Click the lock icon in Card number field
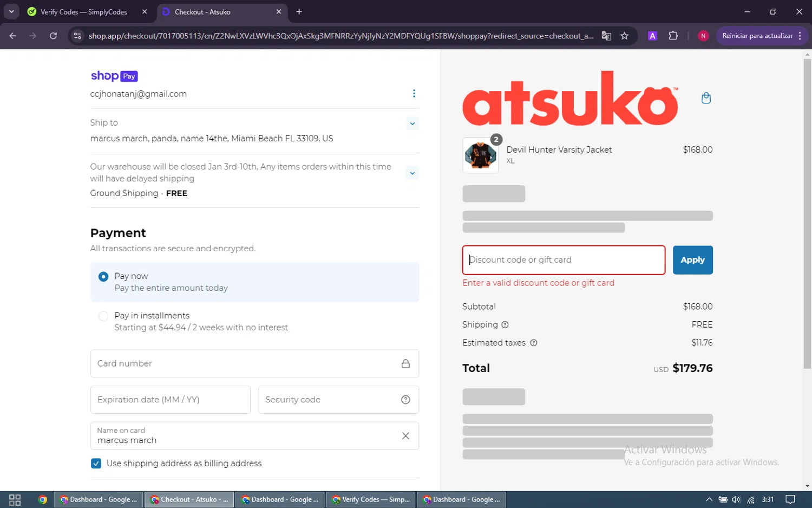This screenshot has width=812, height=508. [x=405, y=364]
